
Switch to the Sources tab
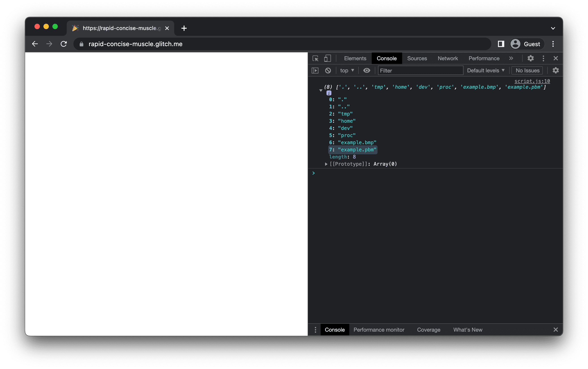pyautogui.click(x=417, y=58)
